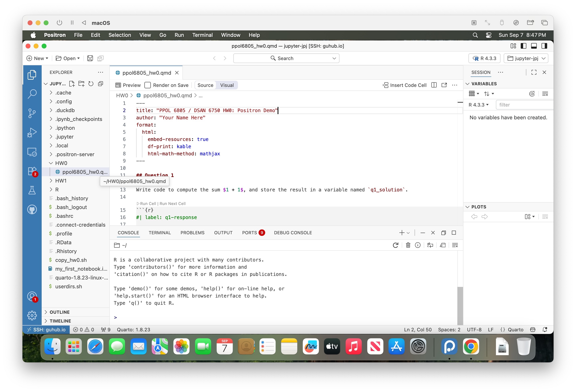Click the Save All icon in toolbar
Image resolution: width=576 pixels, height=392 pixels.
100,58
